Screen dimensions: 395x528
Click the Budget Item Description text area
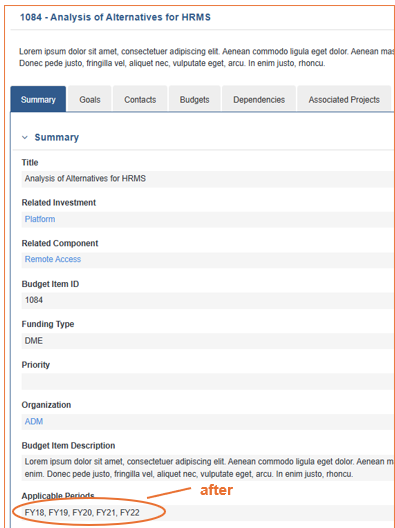pyautogui.click(x=208, y=468)
